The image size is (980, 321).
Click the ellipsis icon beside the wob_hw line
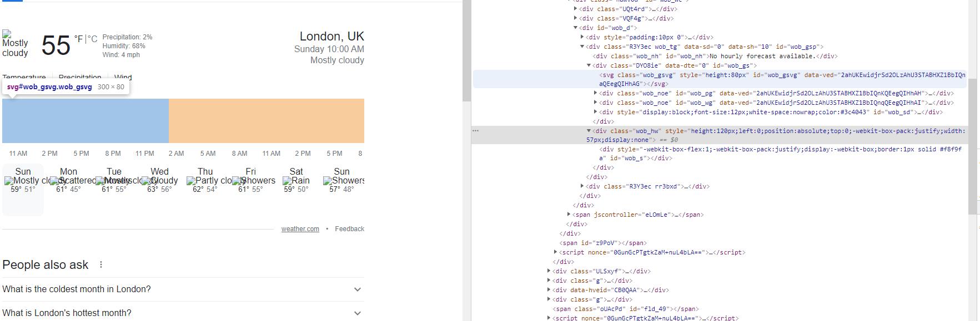[x=475, y=131]
